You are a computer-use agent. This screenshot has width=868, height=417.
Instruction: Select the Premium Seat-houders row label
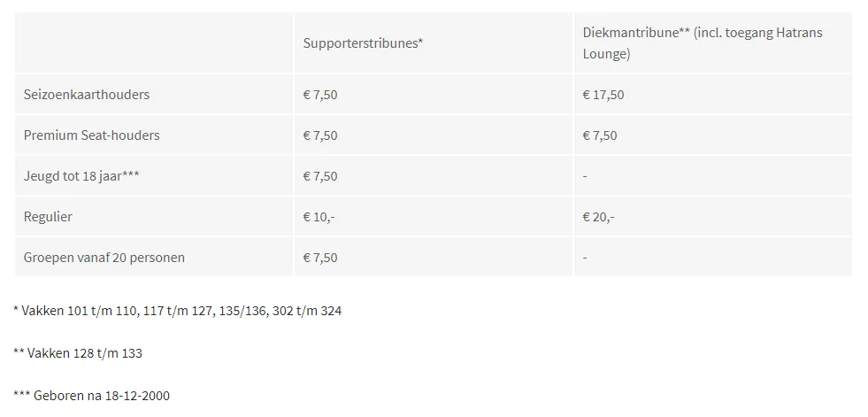pyautogui.click(x=91, y=135)
